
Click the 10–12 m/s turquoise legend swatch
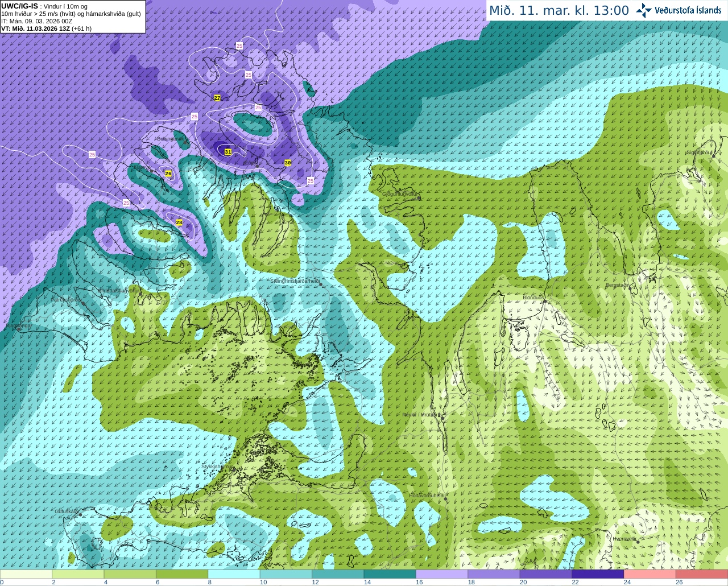coord(286,574)
